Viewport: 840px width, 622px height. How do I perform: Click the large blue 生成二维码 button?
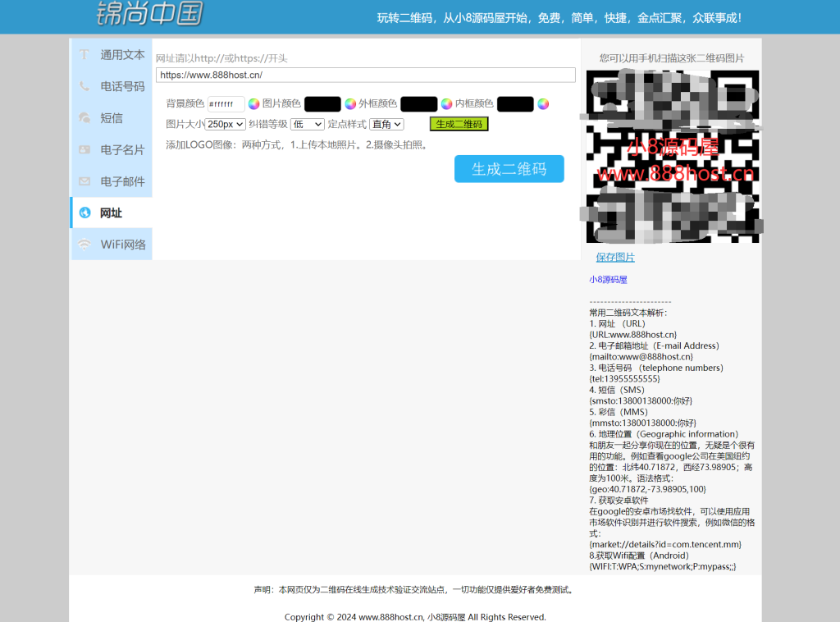(x=509, y=169)
